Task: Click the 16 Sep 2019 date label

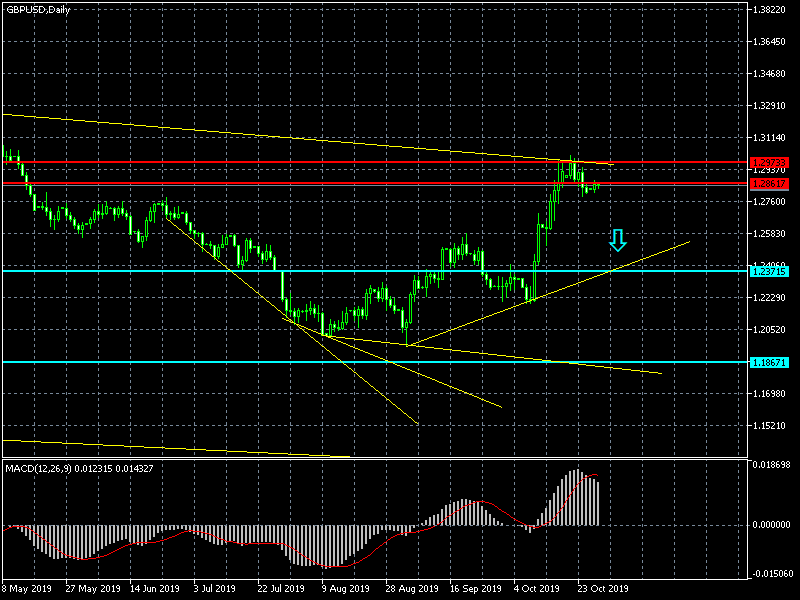Action: 473,588
